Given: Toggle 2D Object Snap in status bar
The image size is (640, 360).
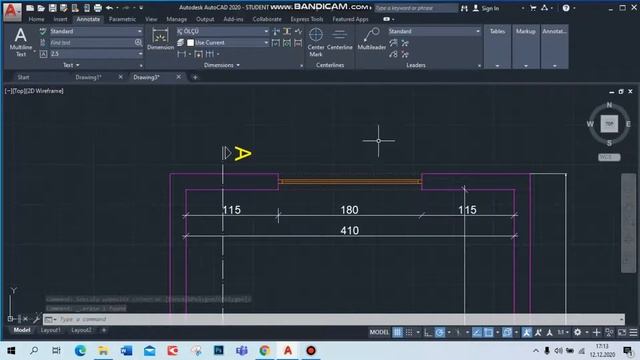Looking at the screenshot, I should pyautogui.click(x=488, y=333).
